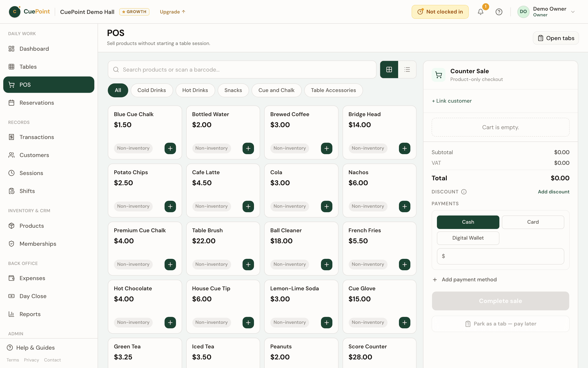Go to Day Close
Screen dimensions: 588x368
(x=49, y=296)
